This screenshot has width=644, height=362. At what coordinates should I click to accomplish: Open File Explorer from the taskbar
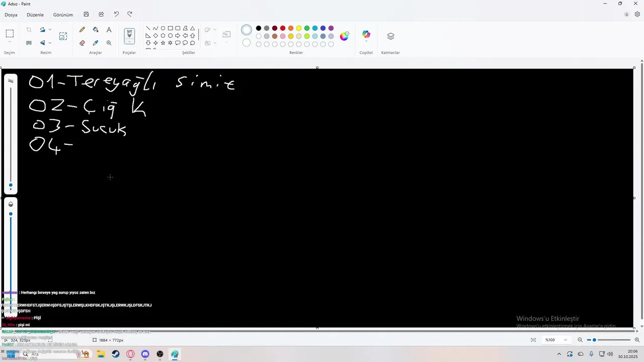(x=101, y=354)
